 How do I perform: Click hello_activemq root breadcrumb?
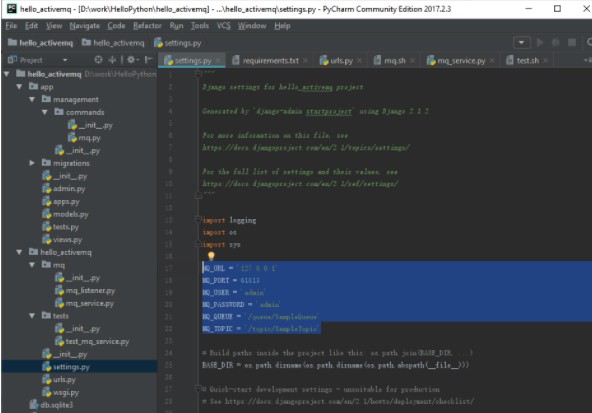coord(40,43)
